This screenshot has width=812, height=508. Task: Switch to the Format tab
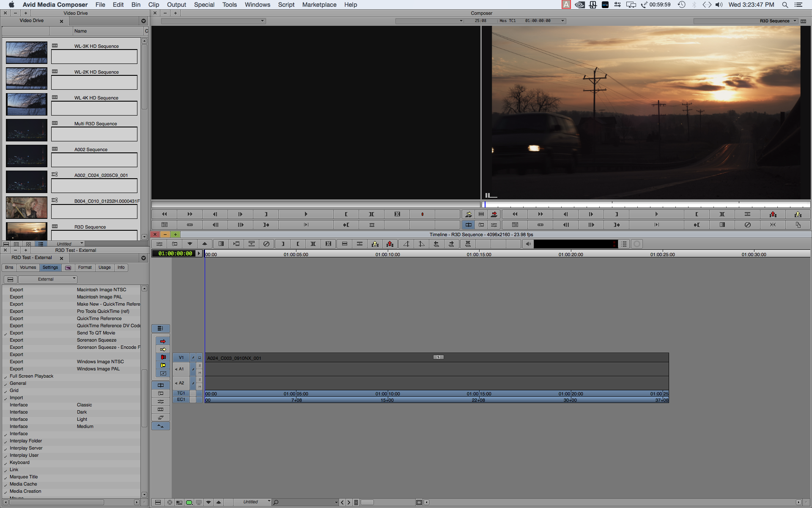click(85, 268)
